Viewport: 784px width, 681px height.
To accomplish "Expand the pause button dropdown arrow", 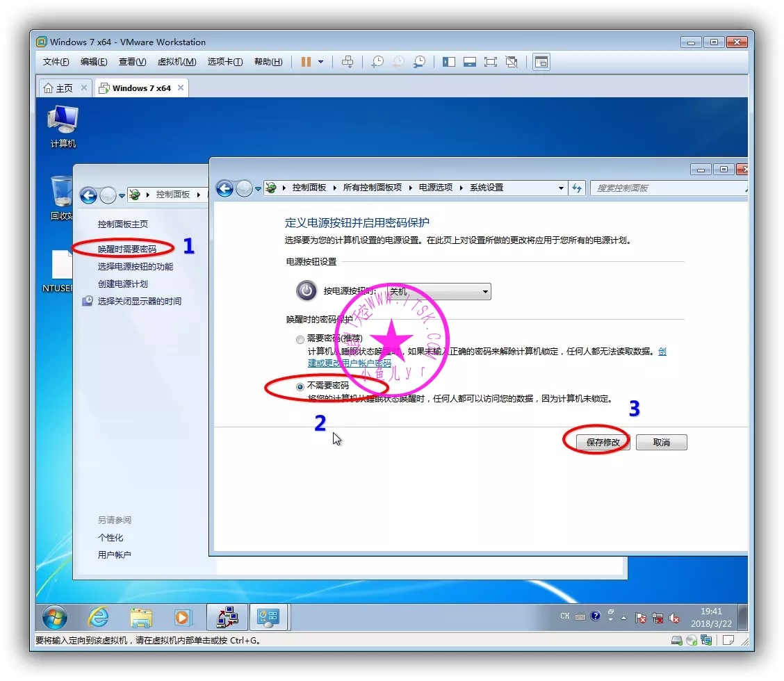I will (320, 62).
